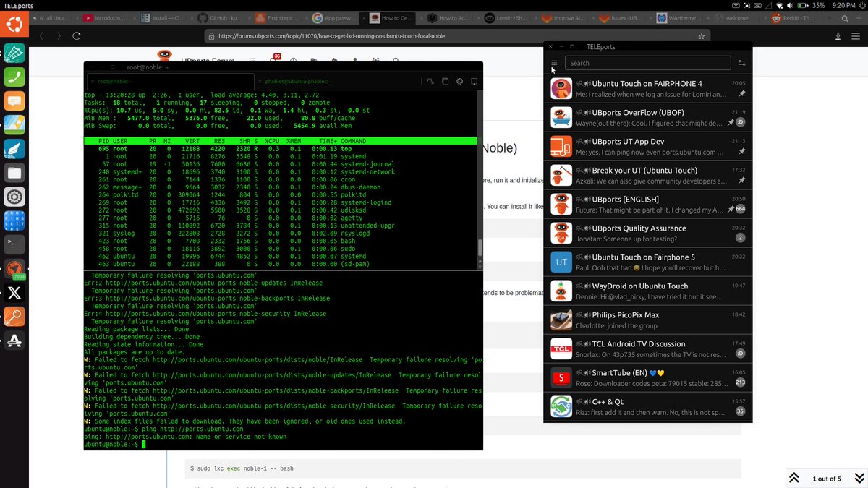Image resolution: width=868 pixels, height=488 pixels.
Task: Open UBports OverFlow (UBOF) chat
Action: pos(648,118)
